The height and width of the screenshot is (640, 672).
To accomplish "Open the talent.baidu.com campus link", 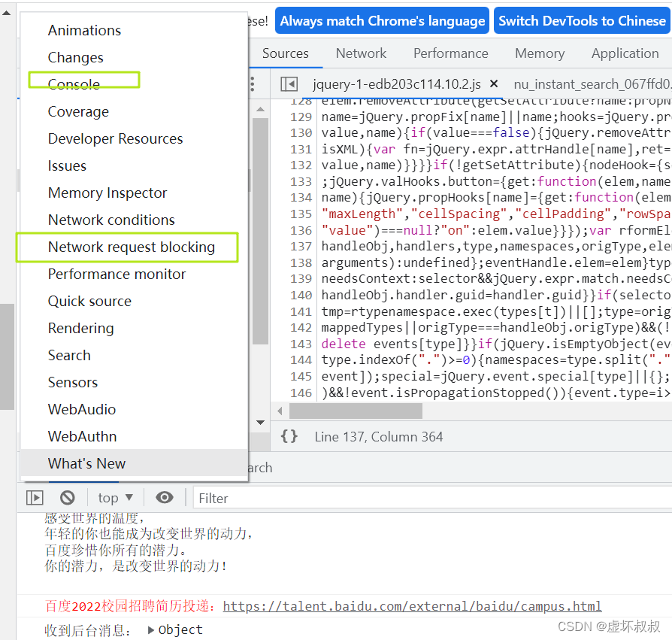I will pyautogui.click(x=412, y=606).
